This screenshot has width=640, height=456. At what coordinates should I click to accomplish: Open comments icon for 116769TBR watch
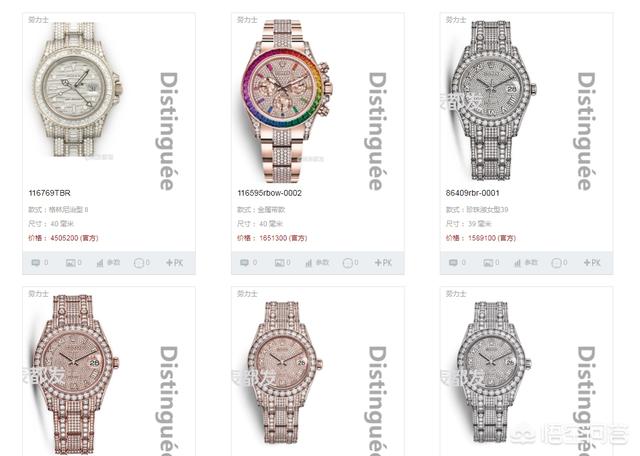click(x=36, y=263)
